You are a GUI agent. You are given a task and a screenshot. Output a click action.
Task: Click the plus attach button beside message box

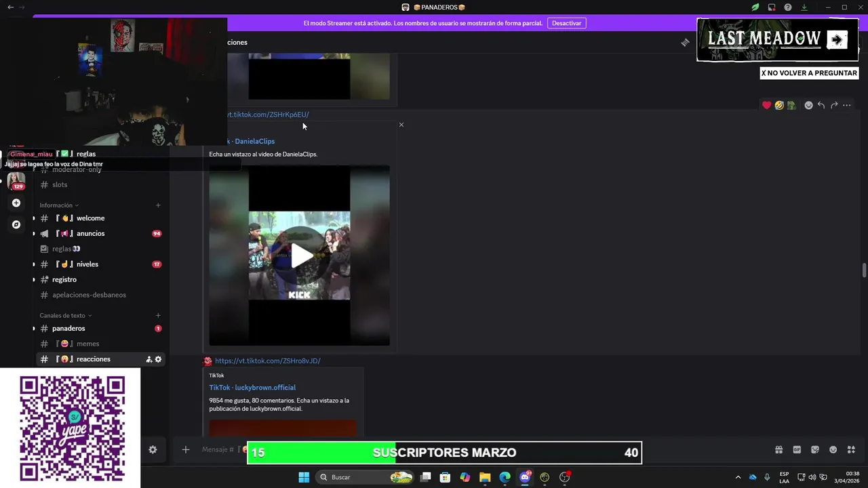point(185,449)
